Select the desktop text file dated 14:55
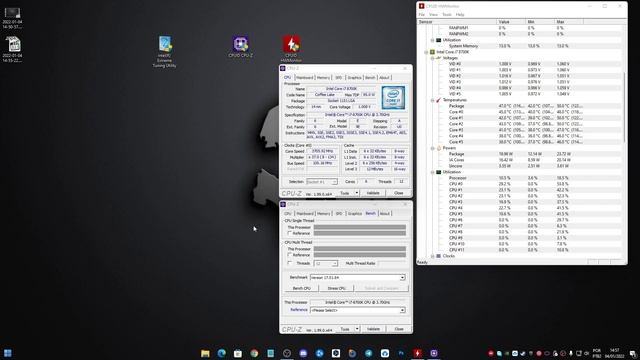Image resolution: width=640 pixels, height=360 pixels. [x=12, y=49]
